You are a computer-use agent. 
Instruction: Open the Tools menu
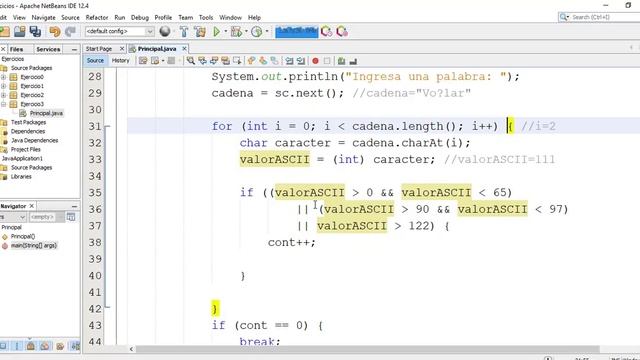point(206,18)
